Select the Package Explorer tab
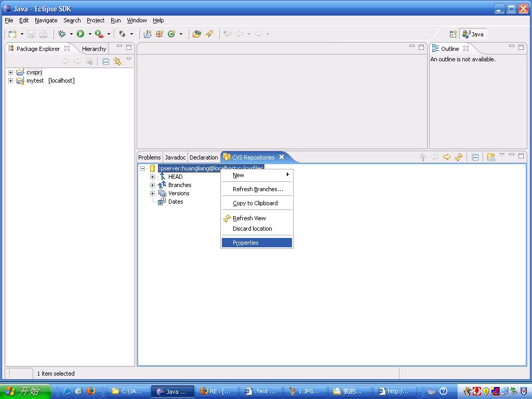 (x=38, y=49)
